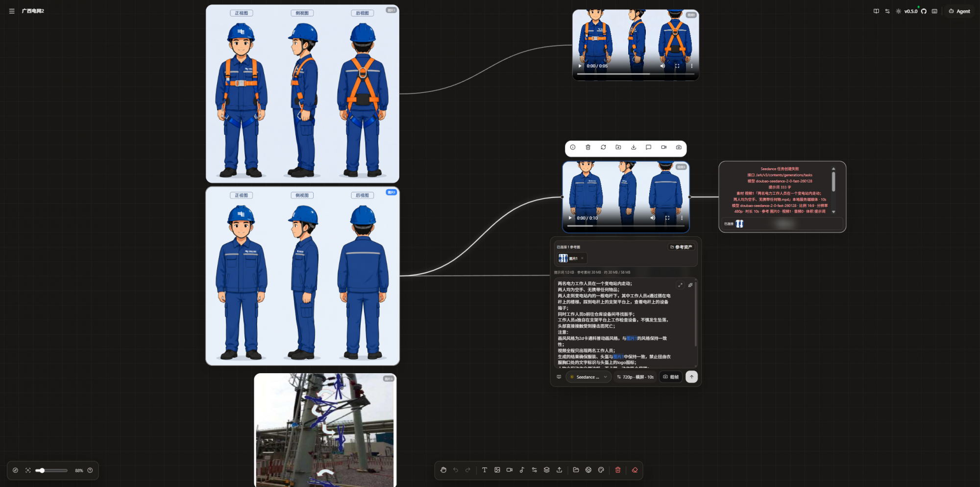980x487 pixels.
Task: Seek on the 0:05 video progress bar
Action: [636, 74]
